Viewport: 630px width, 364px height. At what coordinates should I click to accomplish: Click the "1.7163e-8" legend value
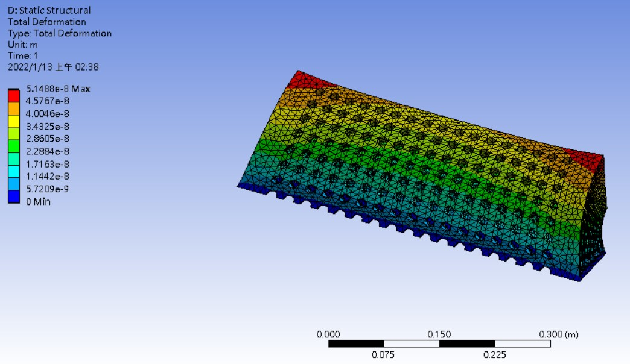[x=48, y=164]
